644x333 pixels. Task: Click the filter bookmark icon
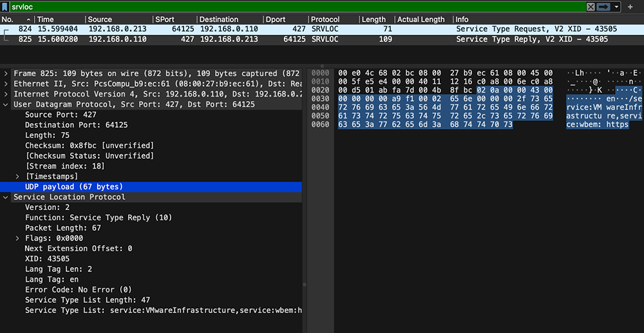click(x=5, y=7)
